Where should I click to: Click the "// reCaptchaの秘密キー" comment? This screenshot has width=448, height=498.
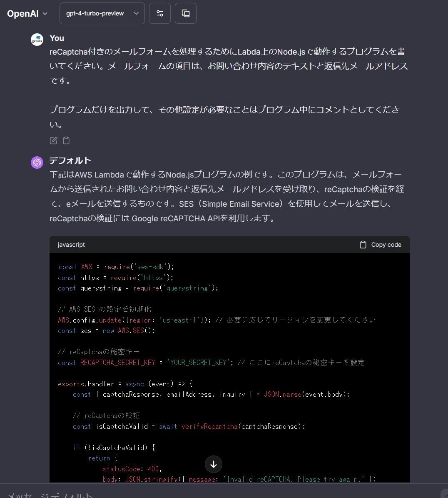[x=99, y=352]
